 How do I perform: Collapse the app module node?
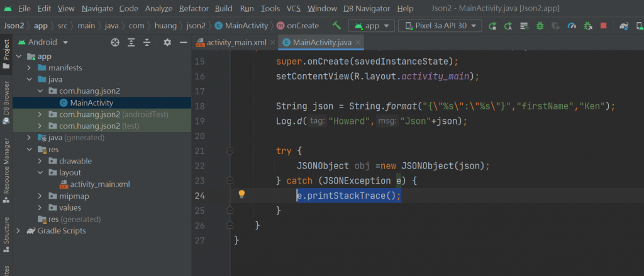tap(18, 56)
